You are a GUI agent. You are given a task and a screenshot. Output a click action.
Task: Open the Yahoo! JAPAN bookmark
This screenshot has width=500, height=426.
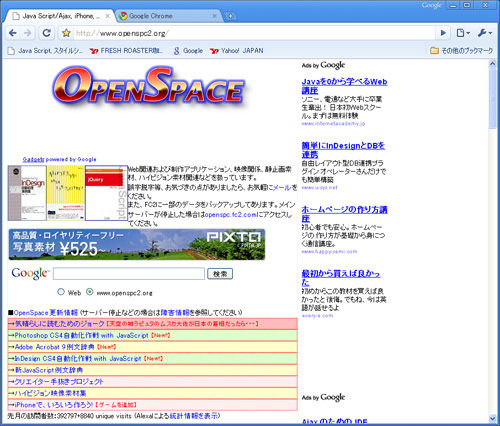pos(237,51)
